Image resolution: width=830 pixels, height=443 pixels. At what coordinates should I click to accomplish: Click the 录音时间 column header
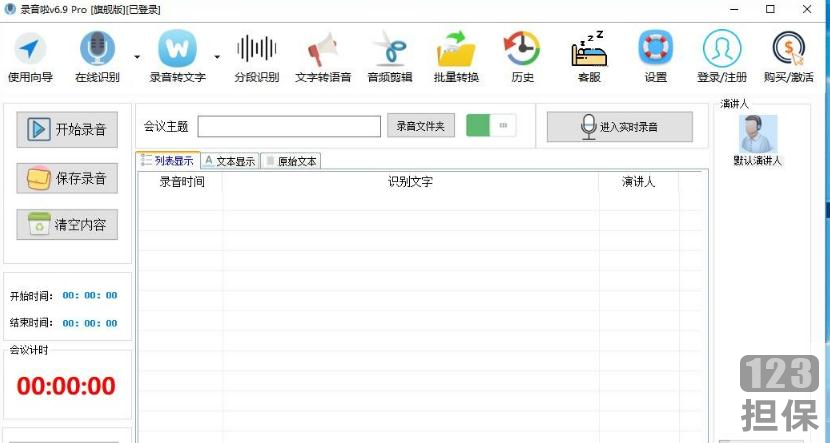[182, 182]
